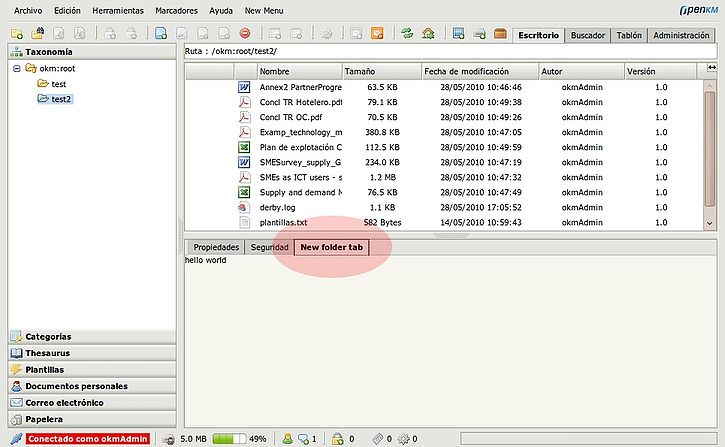Select the New folder tab
Viewport: 725px width, 447px height.
click(332, 247)
